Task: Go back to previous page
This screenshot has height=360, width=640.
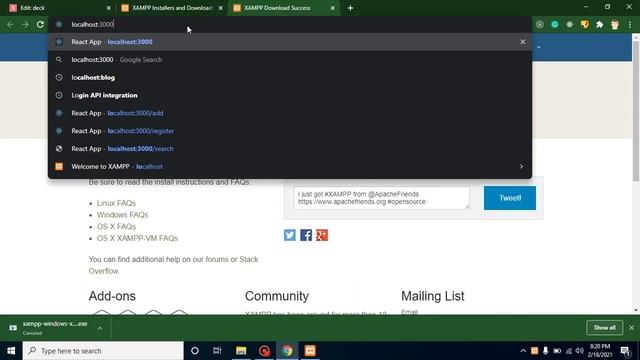Action: coord(10,24)
